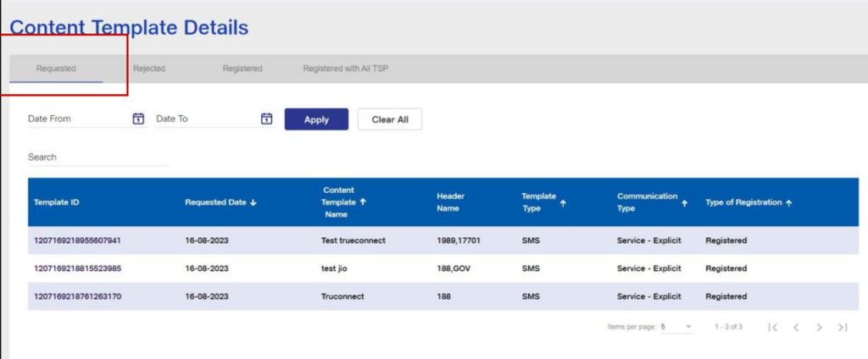Go to next page arrow

tap(819, 327)
